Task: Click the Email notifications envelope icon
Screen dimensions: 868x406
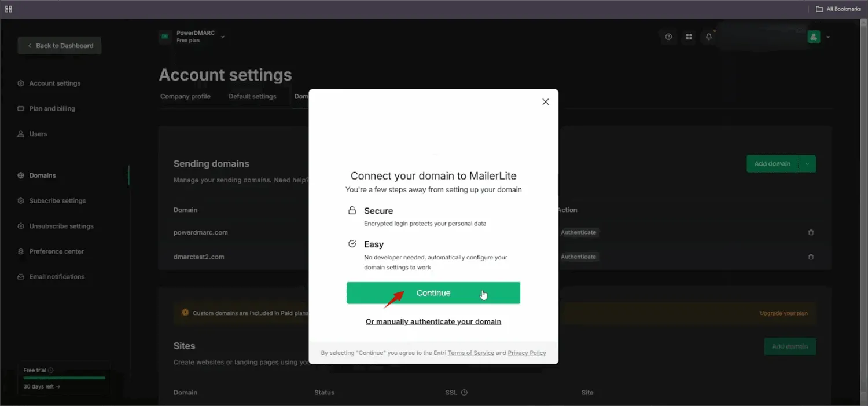Action: click(21, 277)
